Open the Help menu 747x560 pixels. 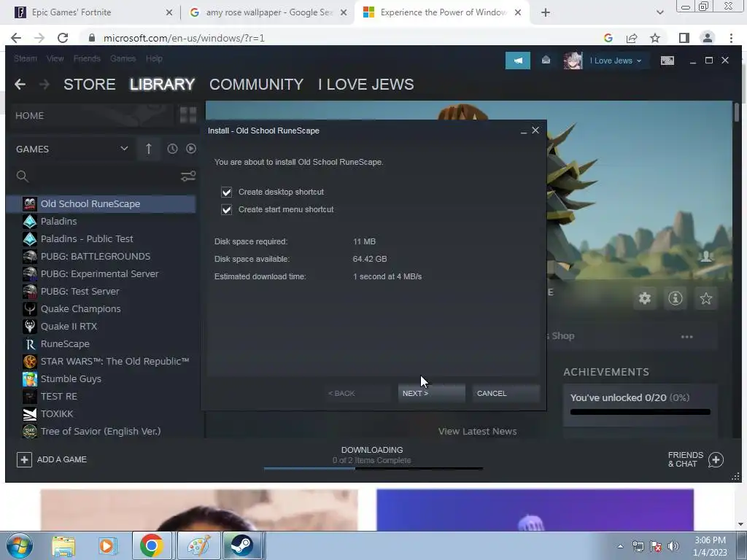154,58
